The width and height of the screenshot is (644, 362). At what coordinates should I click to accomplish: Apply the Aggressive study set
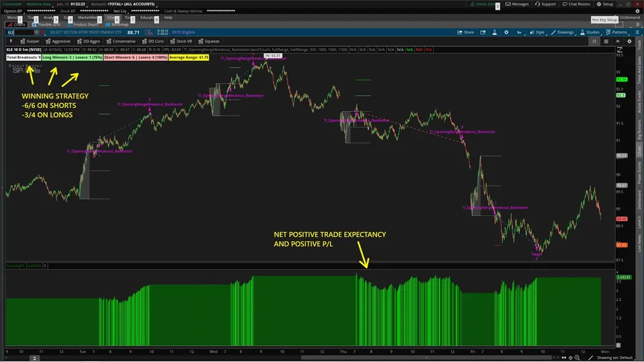[58, 41]
